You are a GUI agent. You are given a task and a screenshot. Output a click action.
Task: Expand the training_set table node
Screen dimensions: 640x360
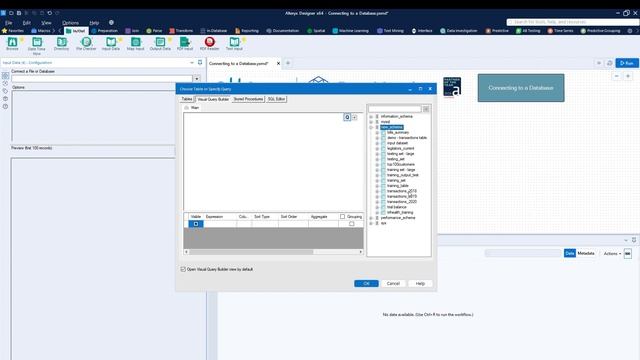tap(377, 180)
